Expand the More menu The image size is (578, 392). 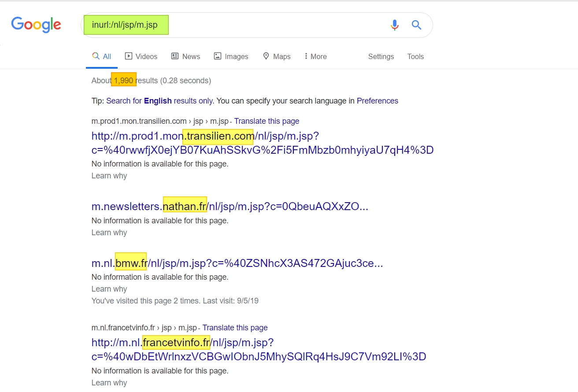pos(315,56)
